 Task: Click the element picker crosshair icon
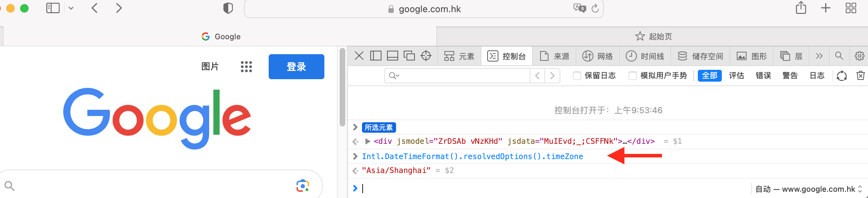[426, 56]
